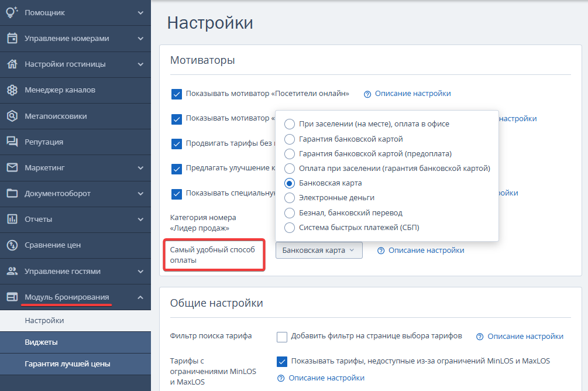Select Безнал, банковский перевод option

coord(290,212)
